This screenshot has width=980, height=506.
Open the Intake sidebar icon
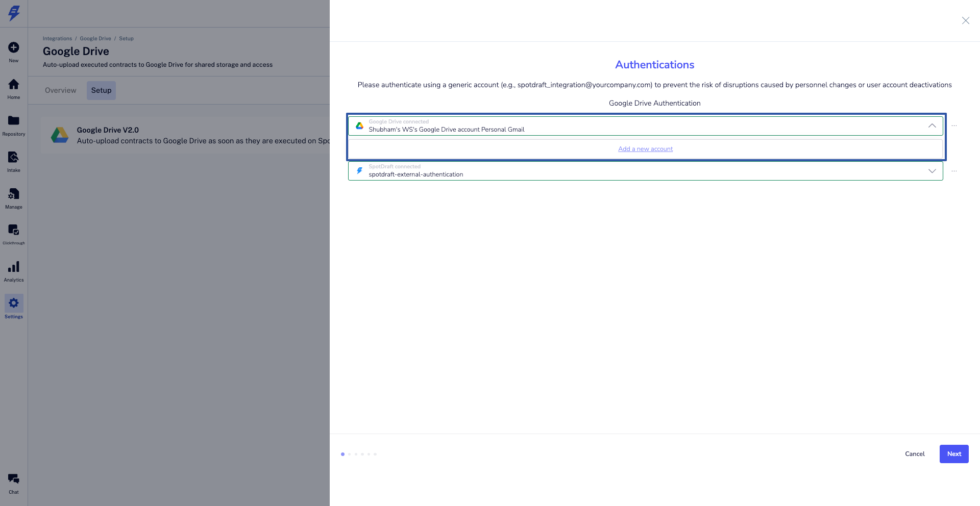click(x=14, y=157)
